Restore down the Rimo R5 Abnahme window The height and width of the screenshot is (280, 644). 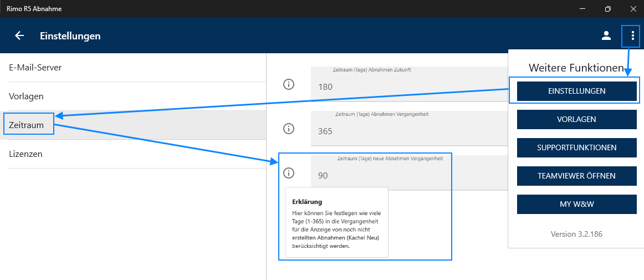click(x=608, y=9)
